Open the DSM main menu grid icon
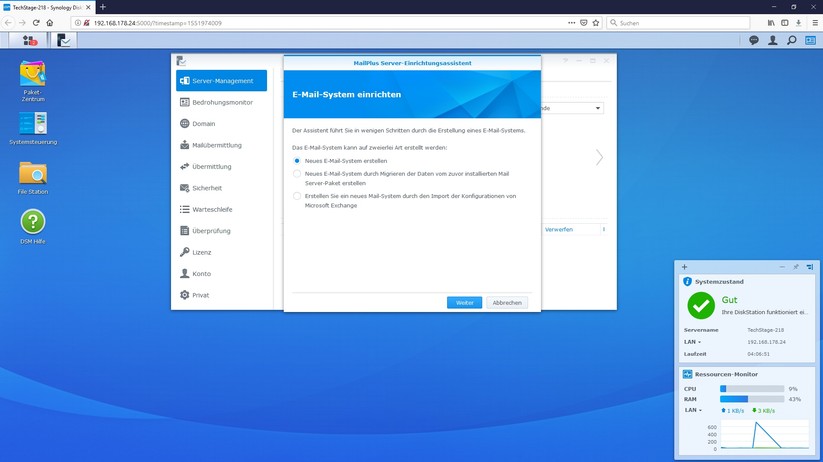This screenshot has width=823, height=462. click(x=28, y=41)
